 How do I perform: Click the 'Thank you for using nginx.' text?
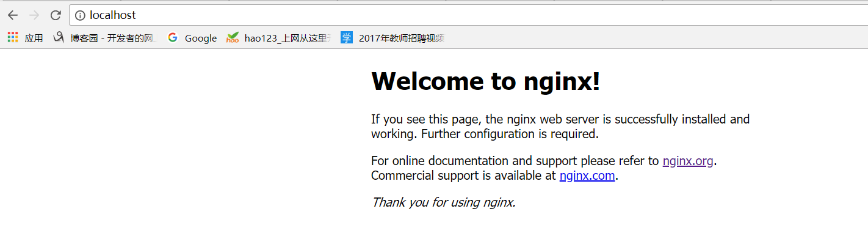(444, 202)
